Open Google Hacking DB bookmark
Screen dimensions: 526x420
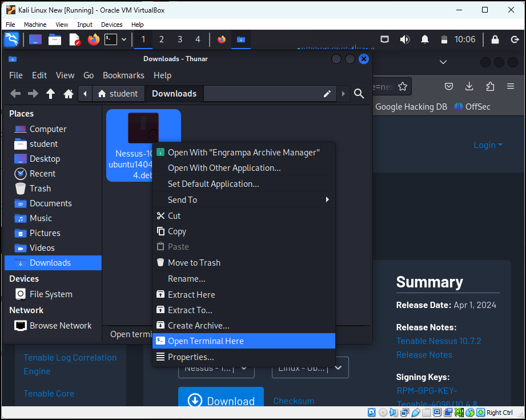coord(411,107)
